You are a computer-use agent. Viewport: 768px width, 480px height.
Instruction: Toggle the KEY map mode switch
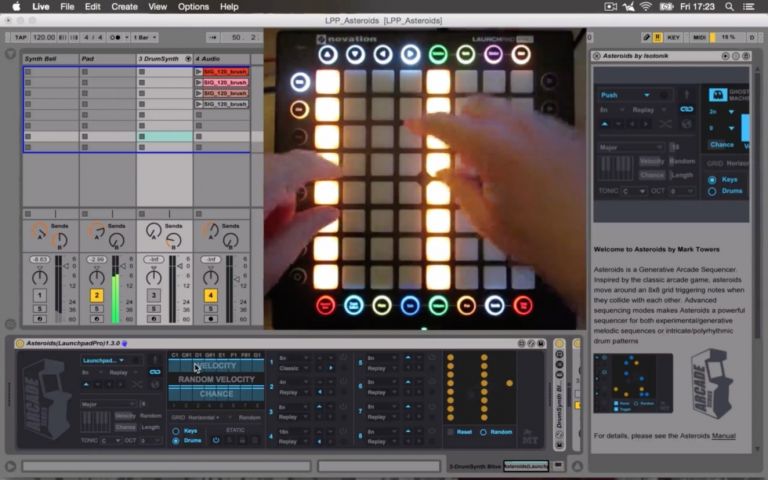click(673, 37)
